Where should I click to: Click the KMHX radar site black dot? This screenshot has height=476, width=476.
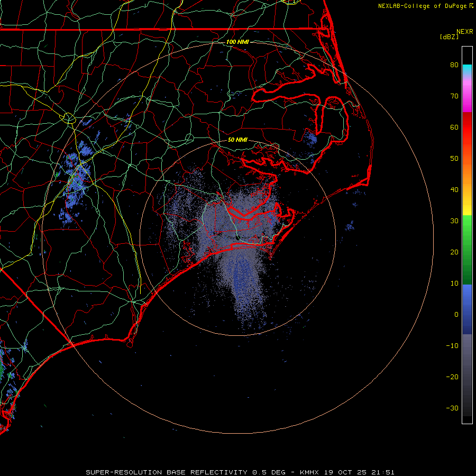click(237, 238)
